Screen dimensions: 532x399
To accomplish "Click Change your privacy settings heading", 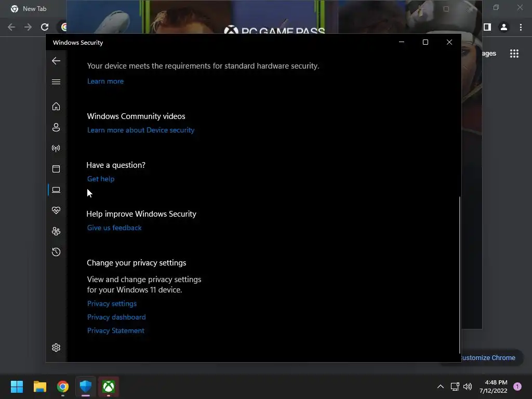I will coord(137,263).
